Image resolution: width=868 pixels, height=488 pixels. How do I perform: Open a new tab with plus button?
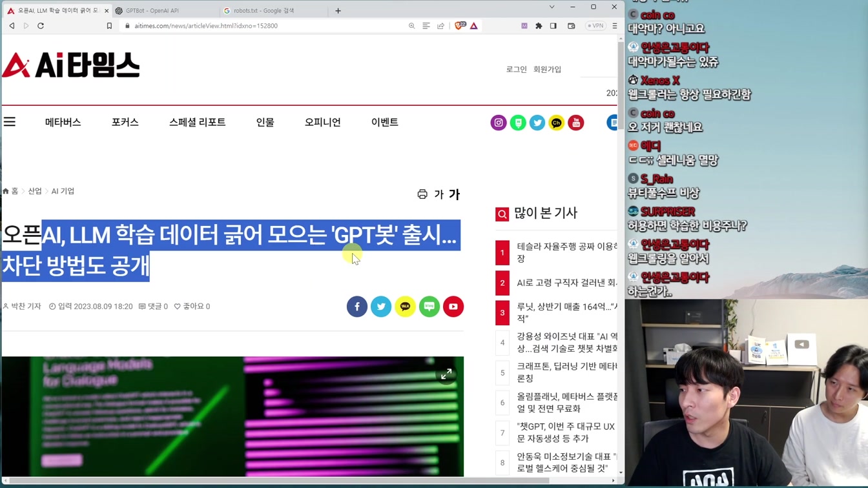click(338, 11)
